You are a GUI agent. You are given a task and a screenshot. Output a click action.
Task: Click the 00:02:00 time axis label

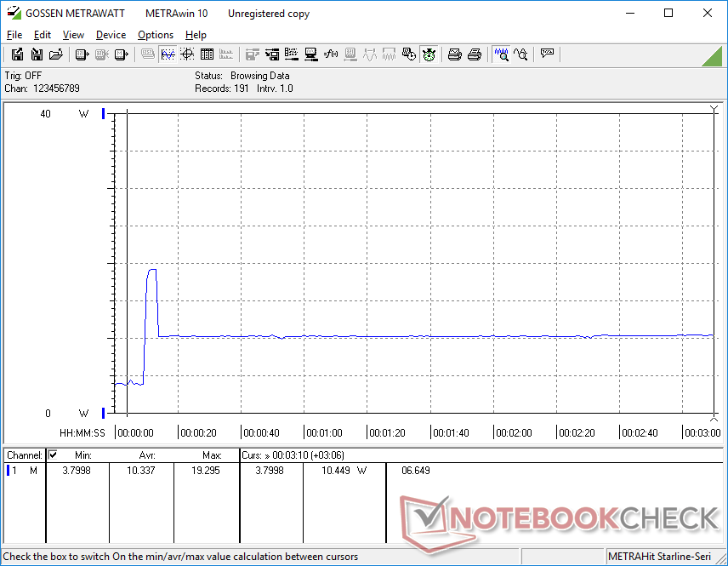pos(514,432)
